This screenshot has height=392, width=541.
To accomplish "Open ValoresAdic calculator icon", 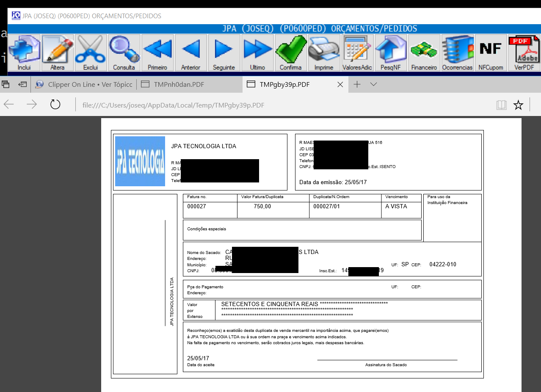I will pyautogui.click(x=357, y=52).
